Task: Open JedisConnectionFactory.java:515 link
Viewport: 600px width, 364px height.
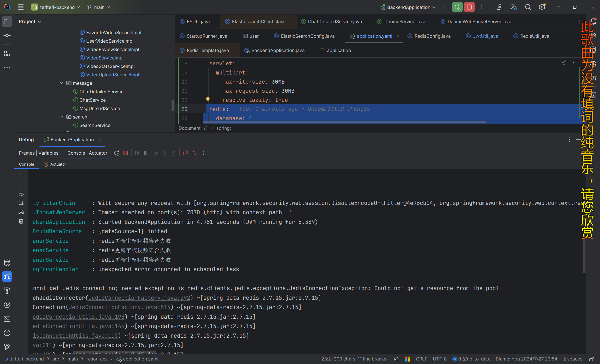Action: (119, 307)
